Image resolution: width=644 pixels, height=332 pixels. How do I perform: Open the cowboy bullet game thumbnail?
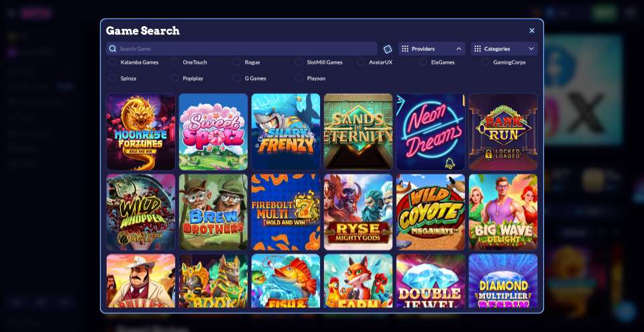[x=141, y=280]
